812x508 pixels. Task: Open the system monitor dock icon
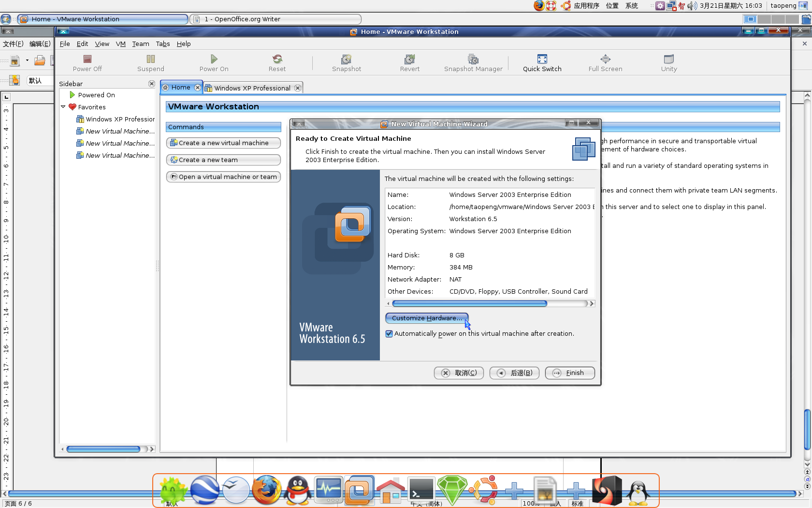coord(329,490)
